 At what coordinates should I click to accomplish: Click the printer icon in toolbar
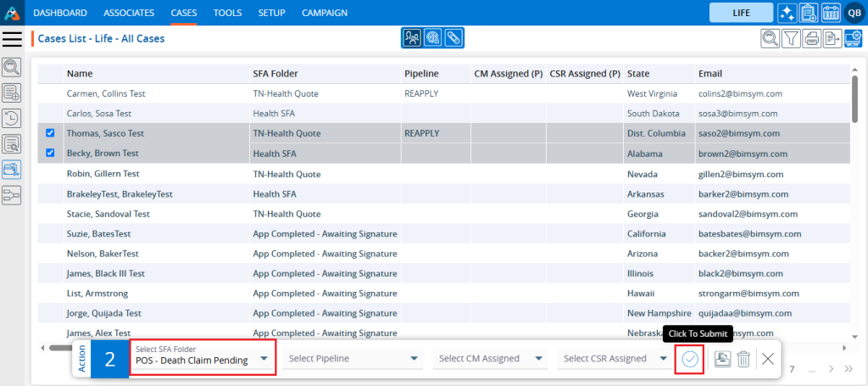[811, 38]
